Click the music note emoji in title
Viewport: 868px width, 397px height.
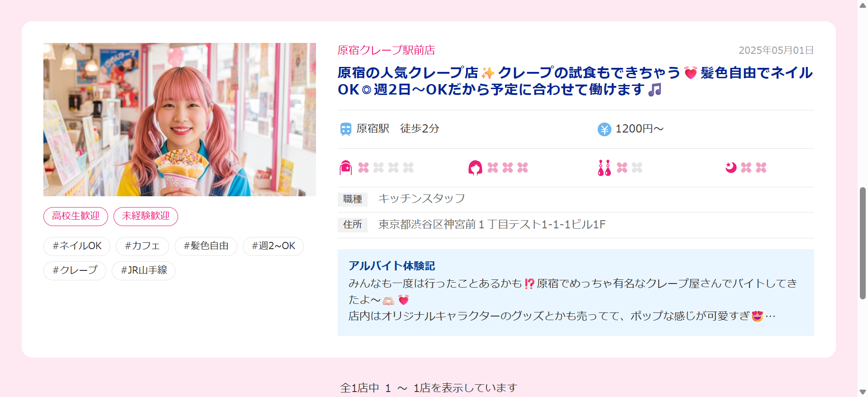pos(655,90)
